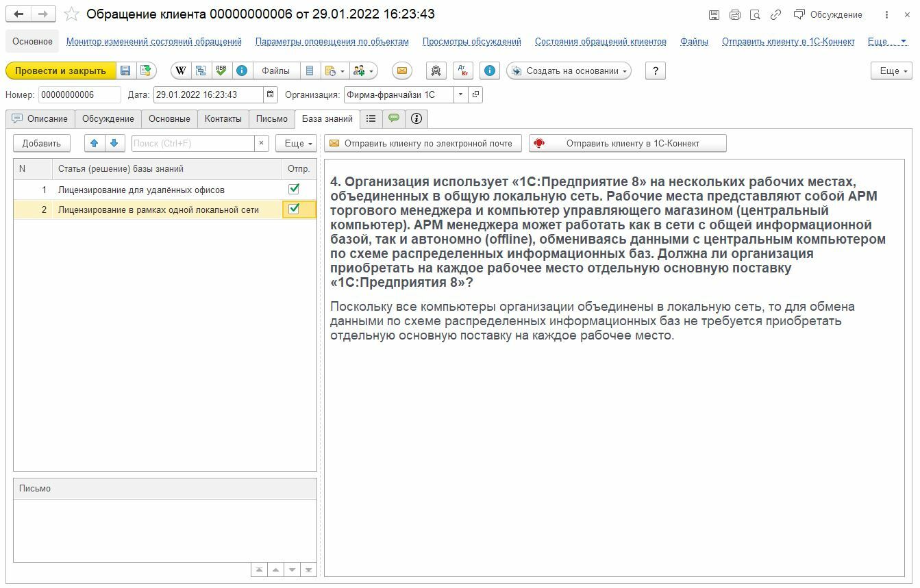Image resolution: width=920 pixels, height=588 pixels.
Task: Switch to the Основные tab
Action: [x=169, y=118]
